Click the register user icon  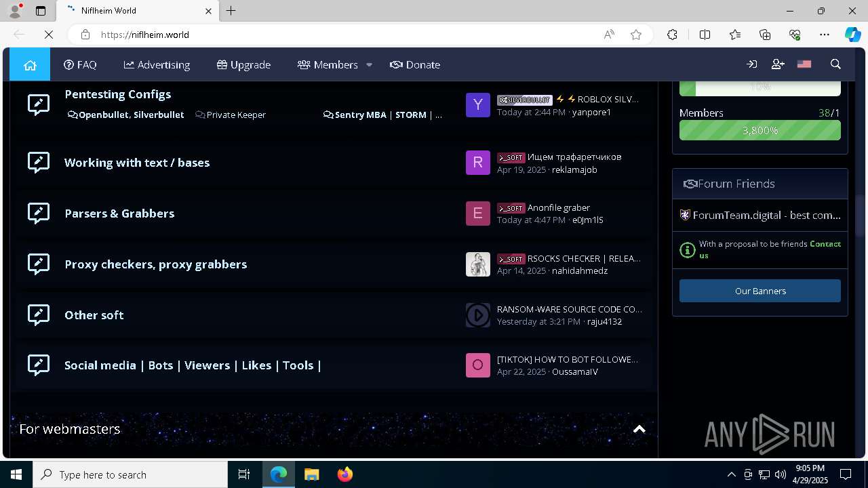coord(778,64)
